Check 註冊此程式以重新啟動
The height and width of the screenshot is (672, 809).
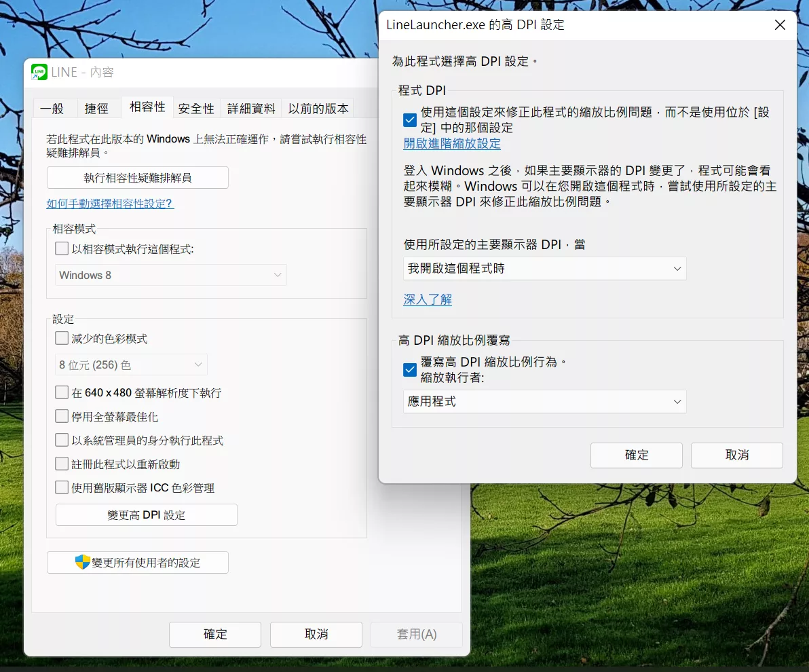pyautogui.click(x=62, y=464)
